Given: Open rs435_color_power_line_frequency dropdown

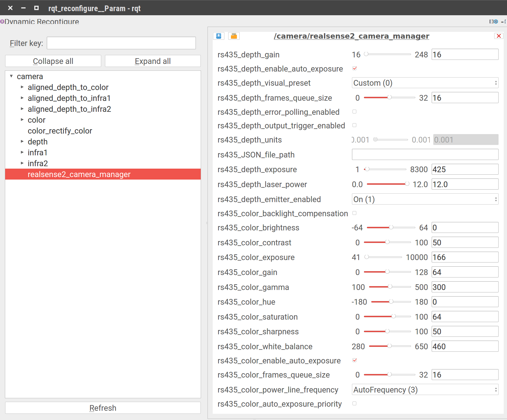Looking at the screenshot, I should pyautogui.click(x=425, y=390).
